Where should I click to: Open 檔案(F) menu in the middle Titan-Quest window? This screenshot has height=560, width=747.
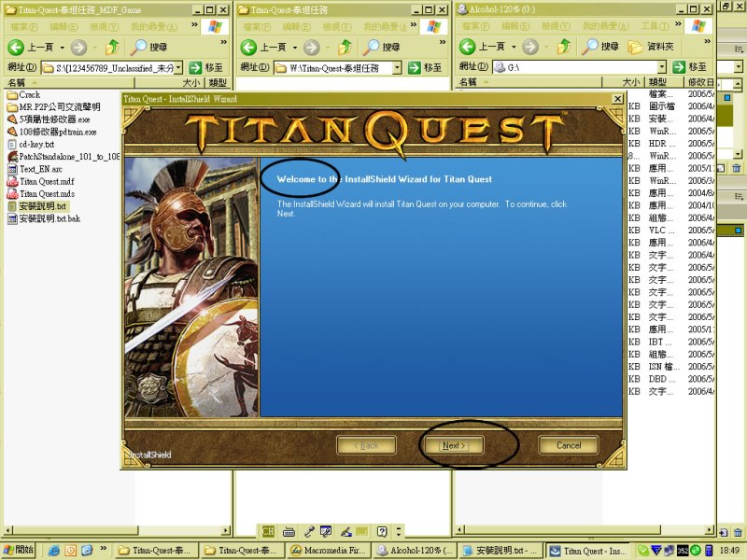click(257, 27)
